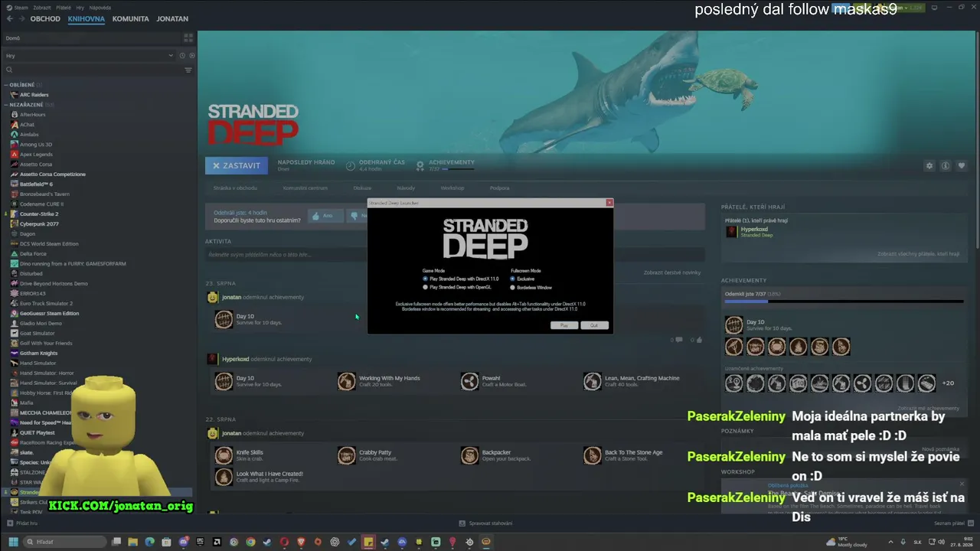Click the Knife Skills achievement icon

224,455
